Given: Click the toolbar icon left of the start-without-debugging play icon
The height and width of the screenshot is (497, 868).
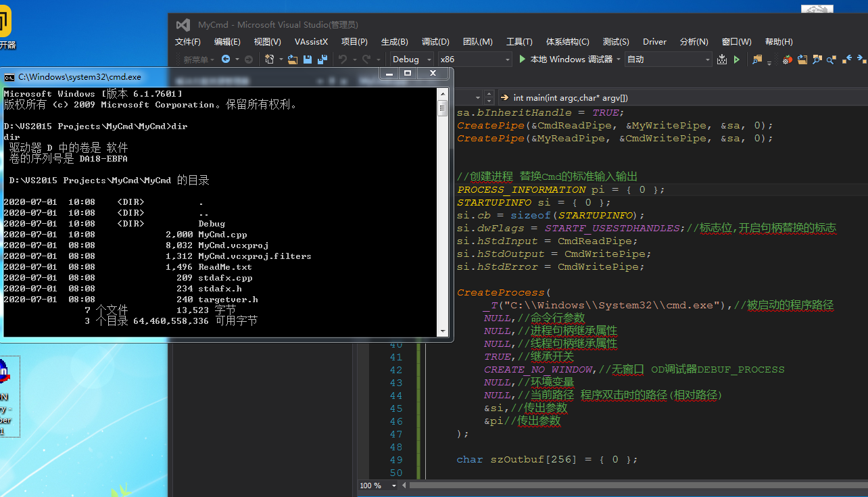Looking at the screenshot, I should point(722,60).
